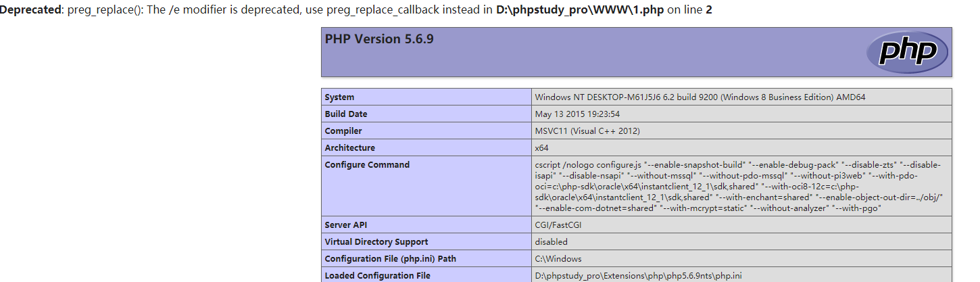Click the "disabled" value cell
This screenshot has height=282, width=980.
552,242
